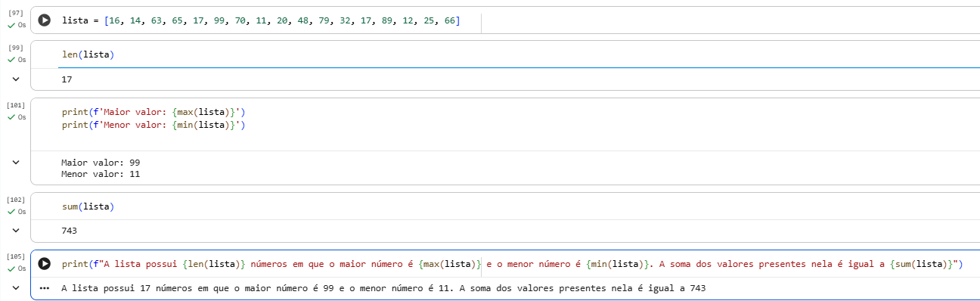
Task: Click the print Maior valor code line
Action: coord(154,112)
